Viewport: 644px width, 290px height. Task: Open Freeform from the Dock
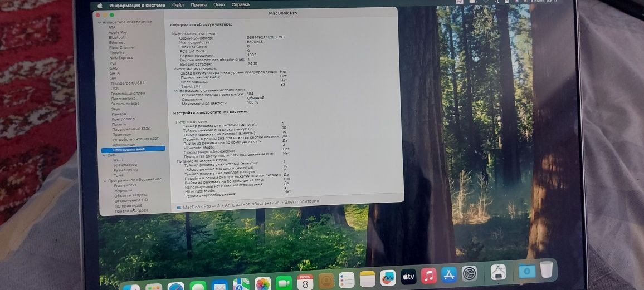pos(388,278)
